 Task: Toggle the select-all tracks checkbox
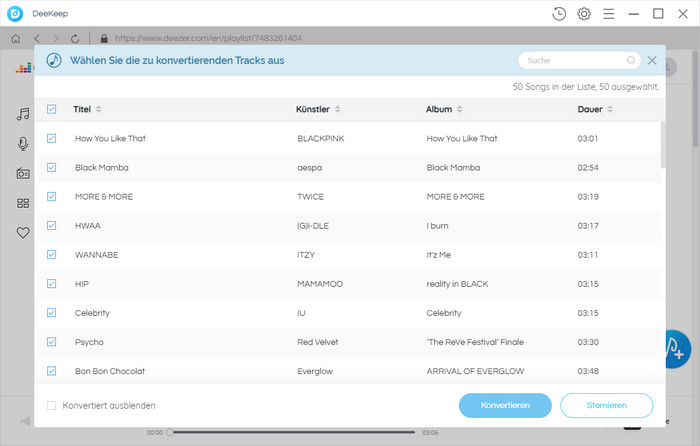pyautogui.click(x=51, y=109)
